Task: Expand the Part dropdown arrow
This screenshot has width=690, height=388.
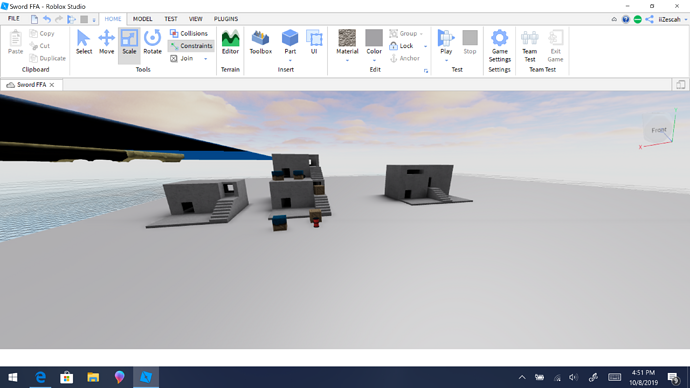Action: [290, 61]
